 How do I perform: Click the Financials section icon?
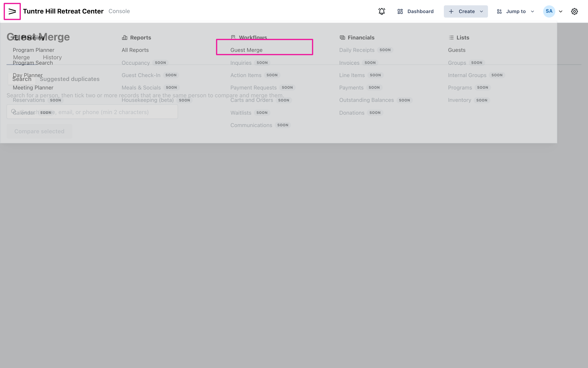342,37
